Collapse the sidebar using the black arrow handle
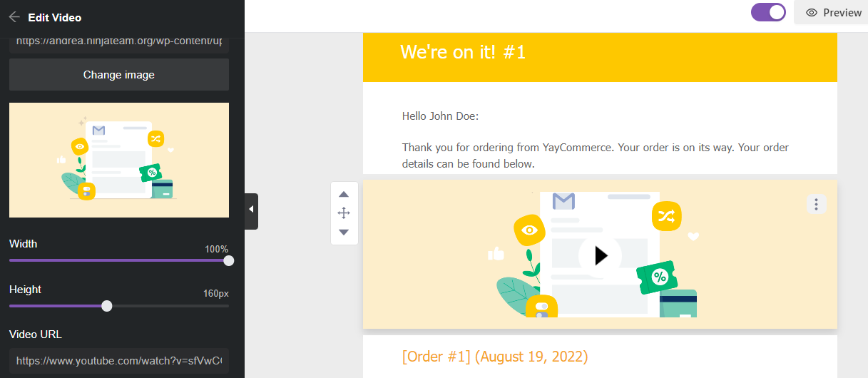This screenshot has height=378, width=868. (251, 211)
